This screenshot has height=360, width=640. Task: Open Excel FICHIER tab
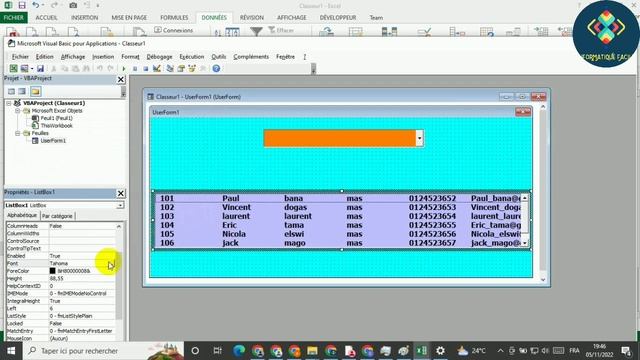(14, 18)
